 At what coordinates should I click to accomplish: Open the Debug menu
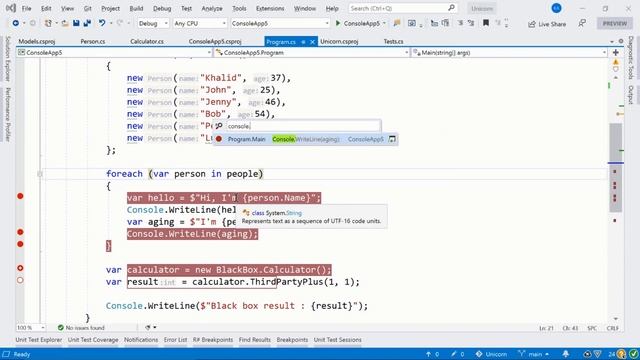[162, 8]
